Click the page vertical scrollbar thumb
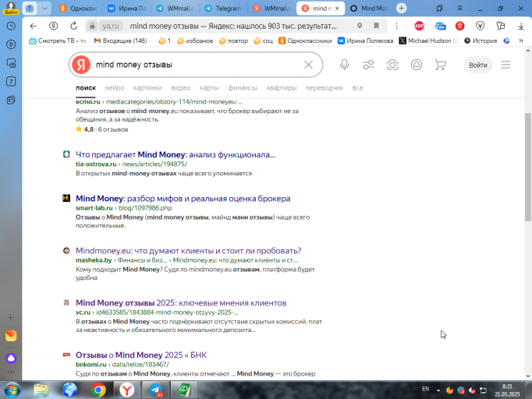532x399 pixels. tap(527, 167)
